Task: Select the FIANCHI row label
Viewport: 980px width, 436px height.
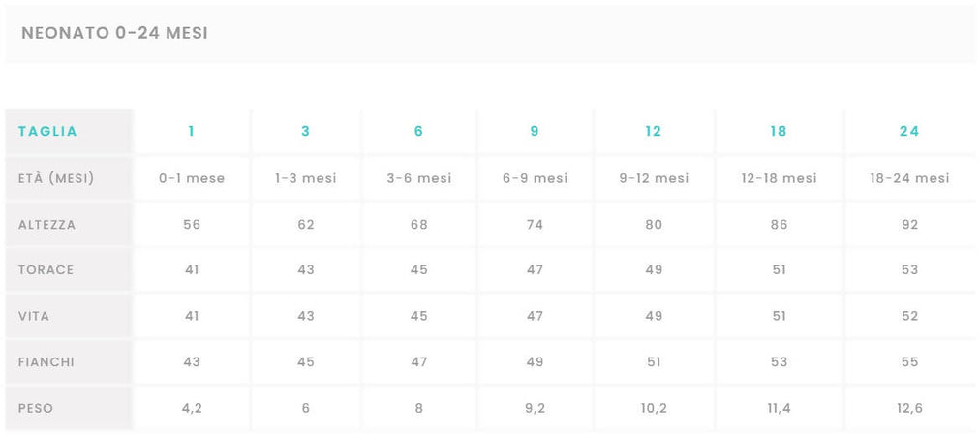Action: [46, 361]
